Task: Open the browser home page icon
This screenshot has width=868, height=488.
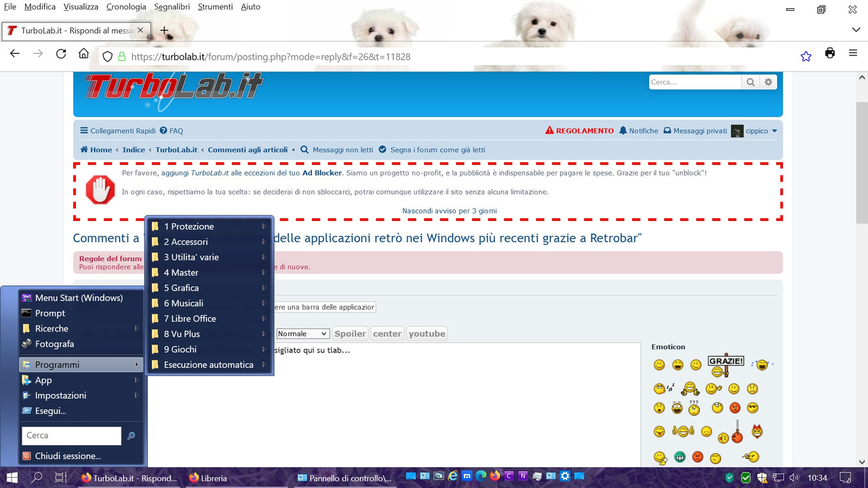Action: tap(83, 54)
